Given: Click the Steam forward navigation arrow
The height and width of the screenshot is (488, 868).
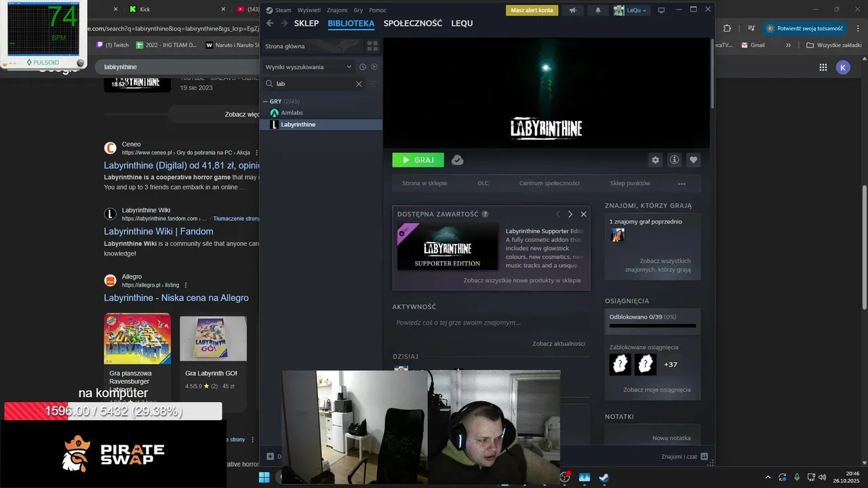Looking at the screenshot, I should pyautogui.click(x=283, y=23).
